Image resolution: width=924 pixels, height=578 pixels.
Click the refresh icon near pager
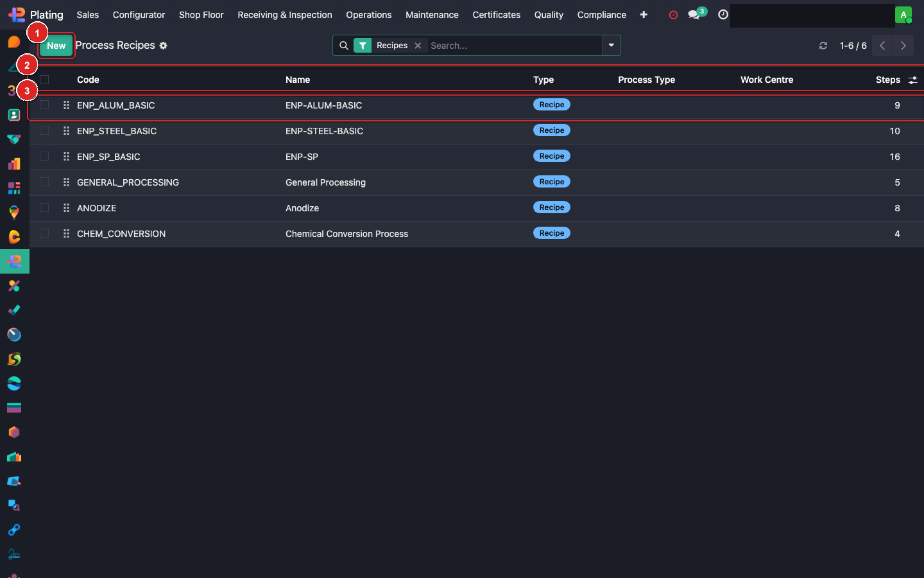click(823, 46)
